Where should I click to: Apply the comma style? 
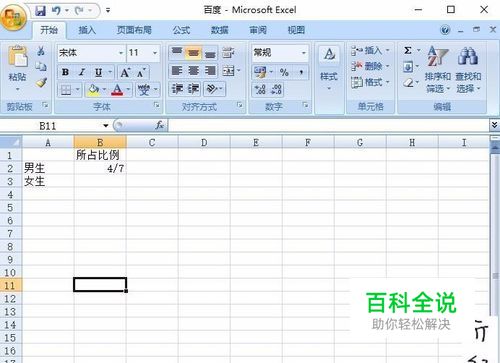click(301, 72)
